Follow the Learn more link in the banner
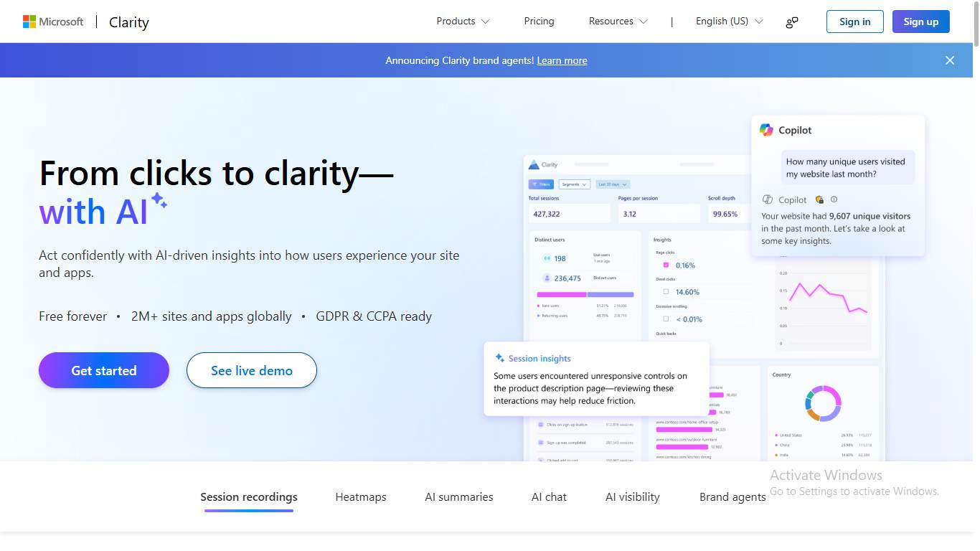Image resolution: width=980 pixels, height=551 pixels. coord(562,60)
